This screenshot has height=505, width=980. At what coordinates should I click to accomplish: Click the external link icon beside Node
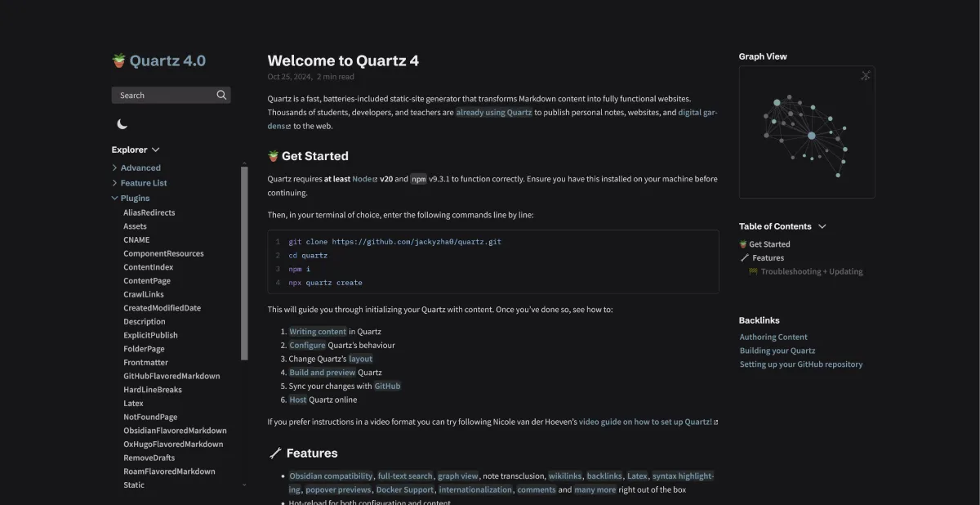point(375,179)
